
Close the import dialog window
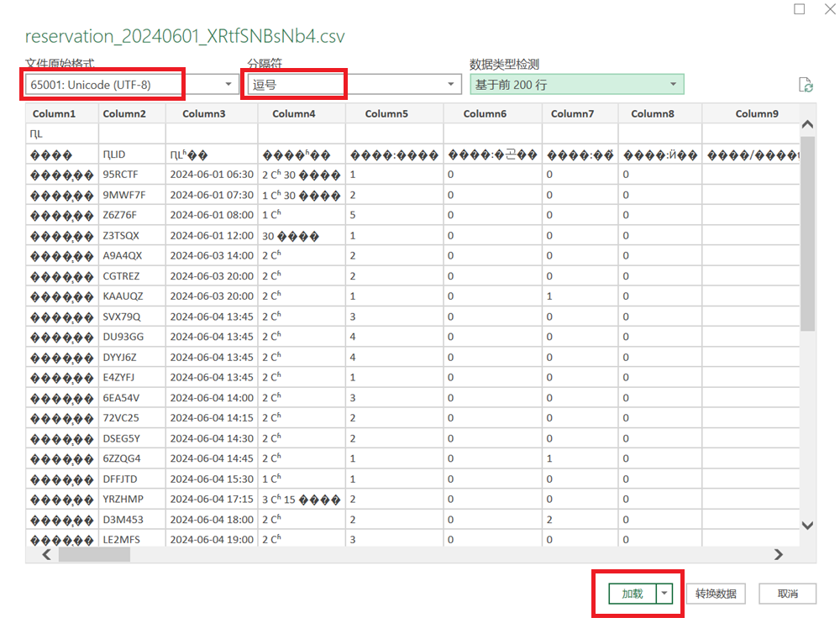830,8
